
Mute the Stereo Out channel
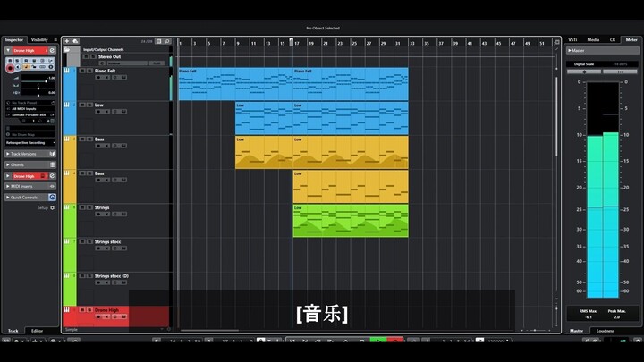pos(86,56)
